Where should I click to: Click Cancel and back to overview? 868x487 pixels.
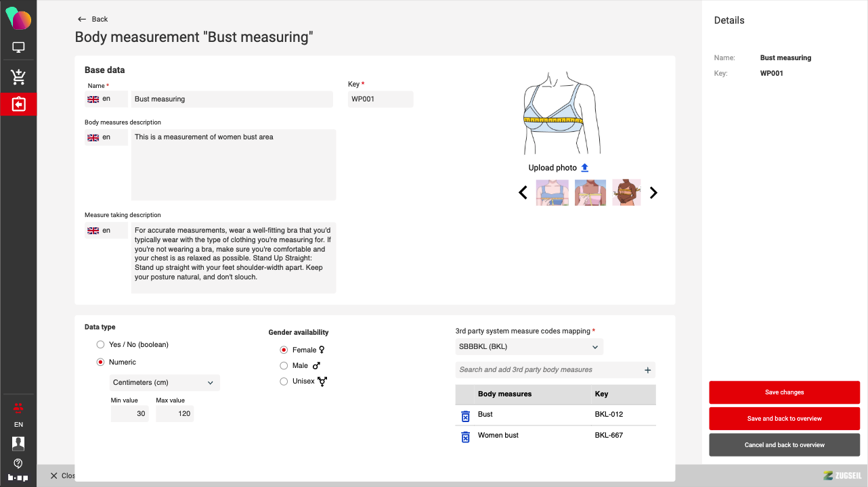784,445
